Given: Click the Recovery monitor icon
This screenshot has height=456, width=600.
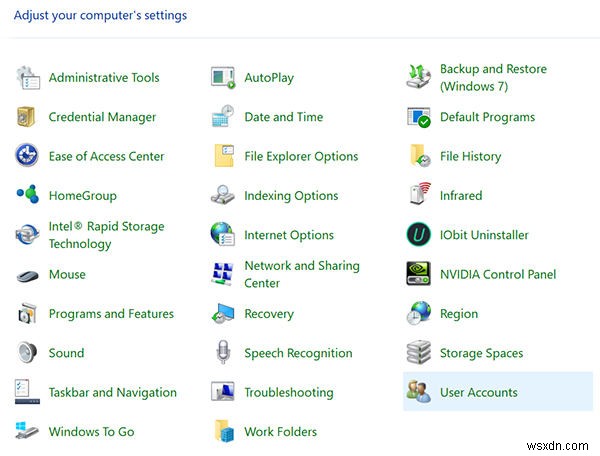Looking at the screenshot, I should (x=223, y=314).
